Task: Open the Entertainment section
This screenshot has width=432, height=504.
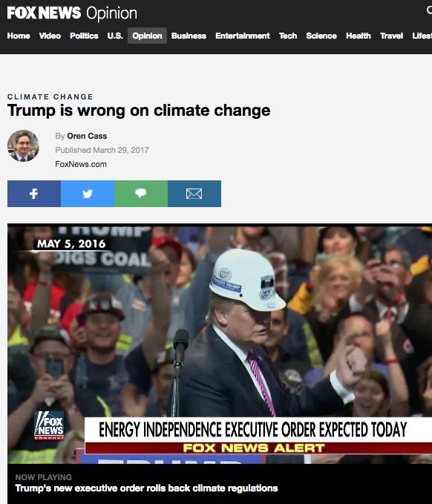Action: [243, 36]
